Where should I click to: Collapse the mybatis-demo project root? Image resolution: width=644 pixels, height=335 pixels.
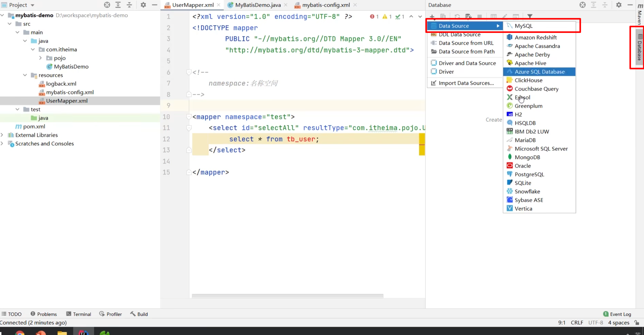coord(2,15)
